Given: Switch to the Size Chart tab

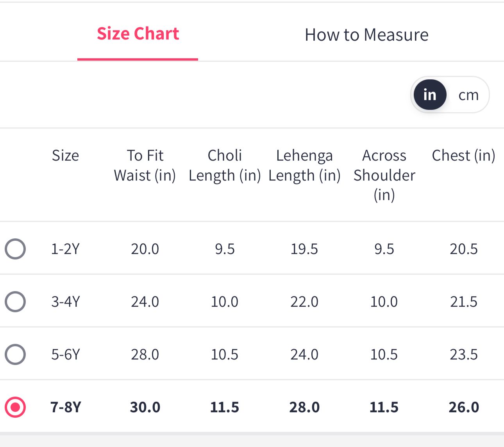Looking at the screenshot, I should pos(138,34).
